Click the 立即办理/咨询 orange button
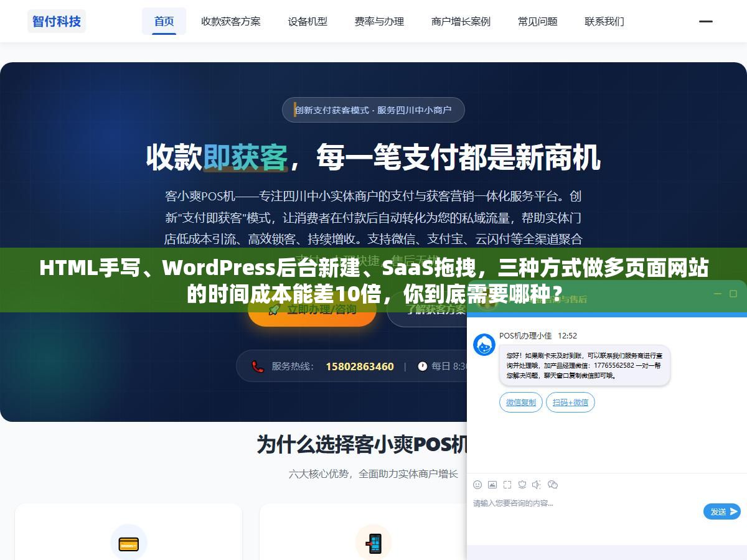This screenshot has height=560, width=747. click(312, 310)
